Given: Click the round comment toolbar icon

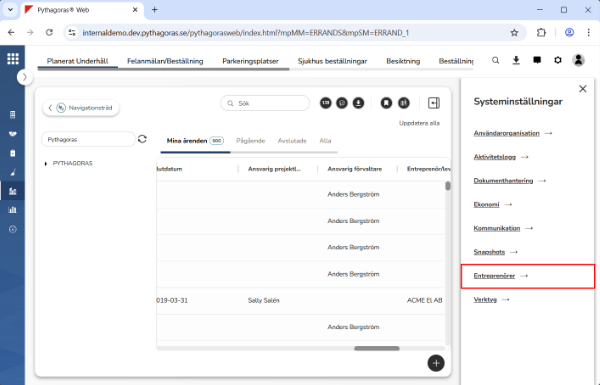Looking at the screenshot, I should (x=342, y=103).
